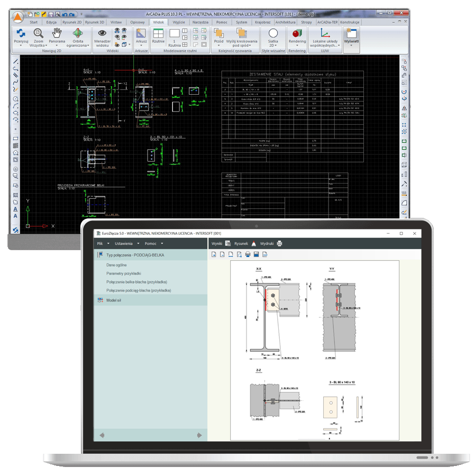Image resolution: width=476 pixels, height=476 pixels.
Task: Redo with the quick access arrow
Action: (71, 14)
